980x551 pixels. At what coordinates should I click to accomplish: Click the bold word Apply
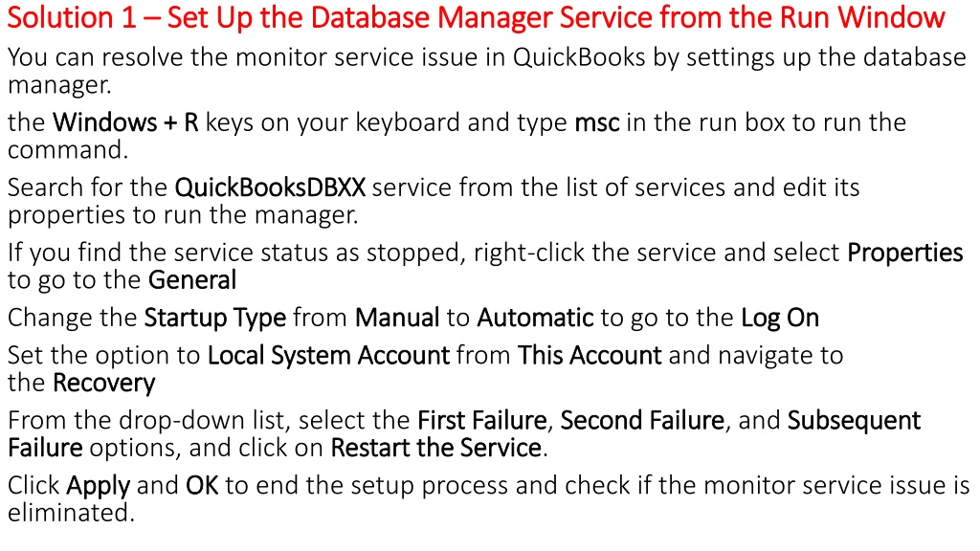tap(99, 486)
